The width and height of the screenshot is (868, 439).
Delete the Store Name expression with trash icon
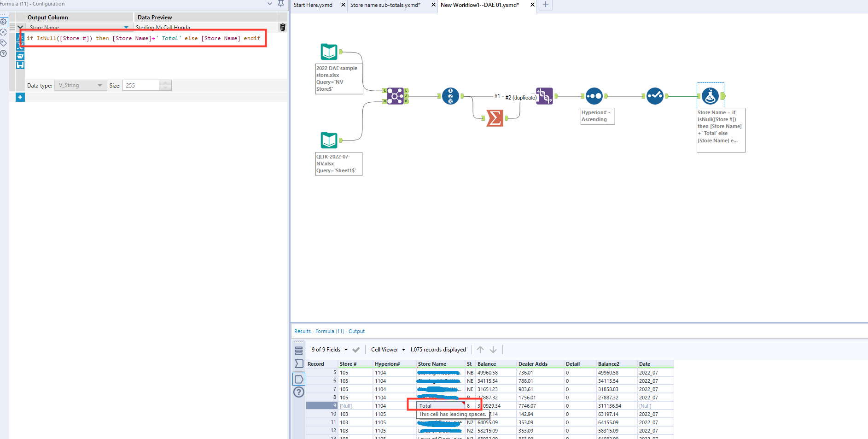282,28
